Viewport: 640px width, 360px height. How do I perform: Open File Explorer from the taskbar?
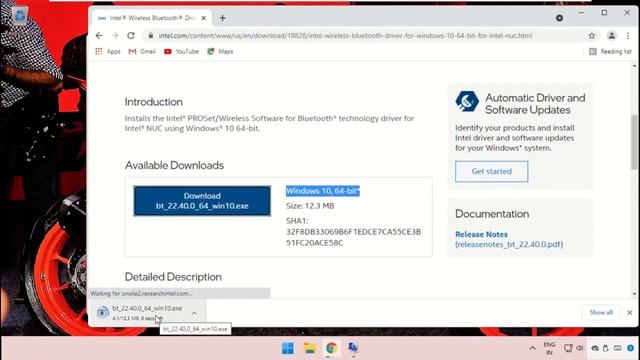coord(310,348)
